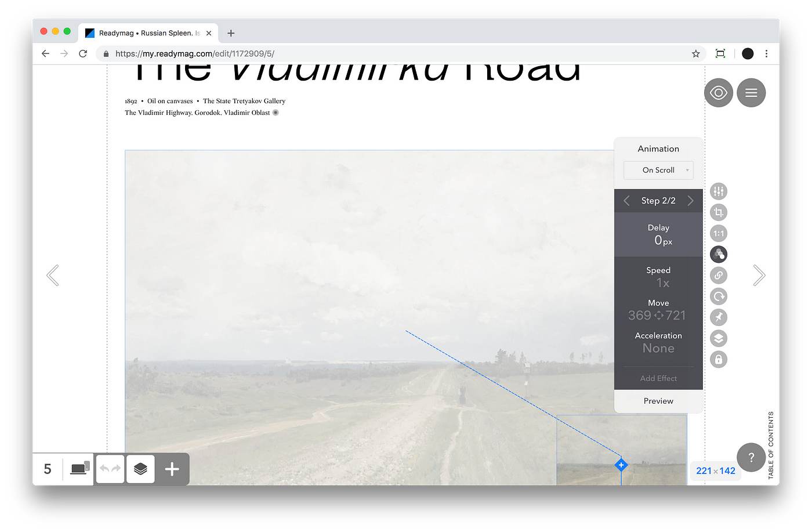Go to previous animation step chevron
This screenshot has height=532, width=812.
coord(626,201)
